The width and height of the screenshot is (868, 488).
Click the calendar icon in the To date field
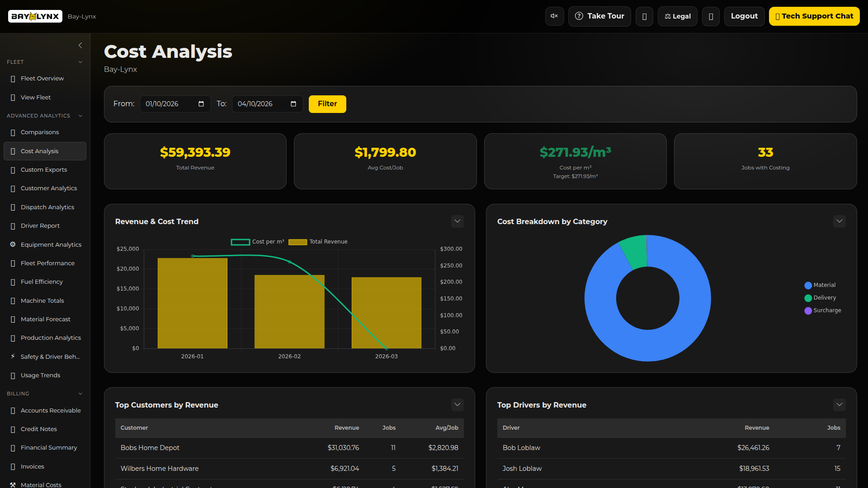click(293, 103)
